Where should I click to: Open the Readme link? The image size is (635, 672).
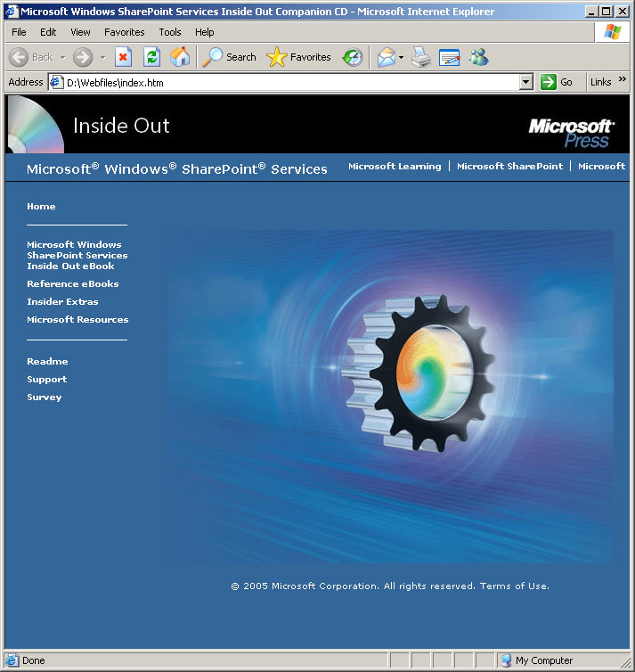tap(47, 361)
